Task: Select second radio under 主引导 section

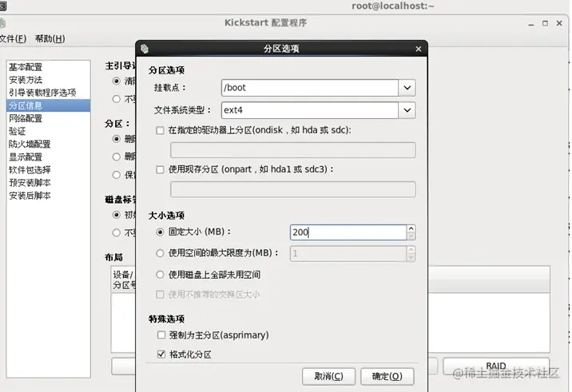Action: 117,99
